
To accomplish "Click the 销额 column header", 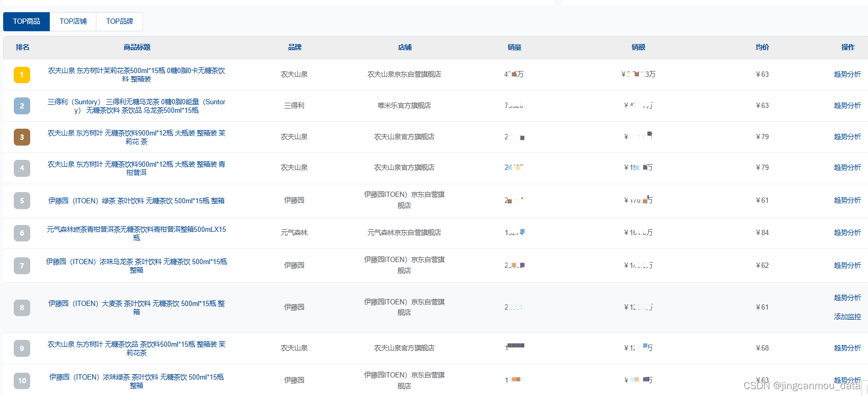I will (638, 48).
